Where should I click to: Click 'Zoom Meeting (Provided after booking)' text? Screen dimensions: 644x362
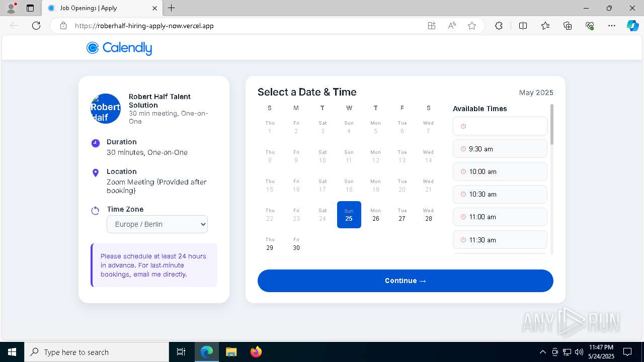point(156,186)
